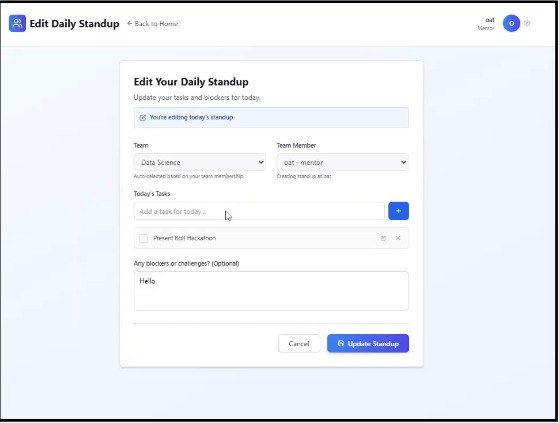Click the Edit Daily Standup page title
This screenshot has height=423, width=559.
[x=75, y=24]
